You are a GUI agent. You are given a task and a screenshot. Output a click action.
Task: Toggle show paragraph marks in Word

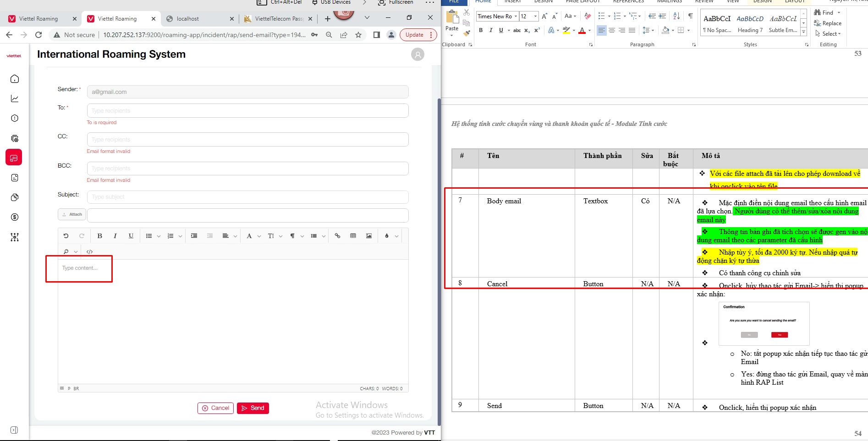point(690,16)
